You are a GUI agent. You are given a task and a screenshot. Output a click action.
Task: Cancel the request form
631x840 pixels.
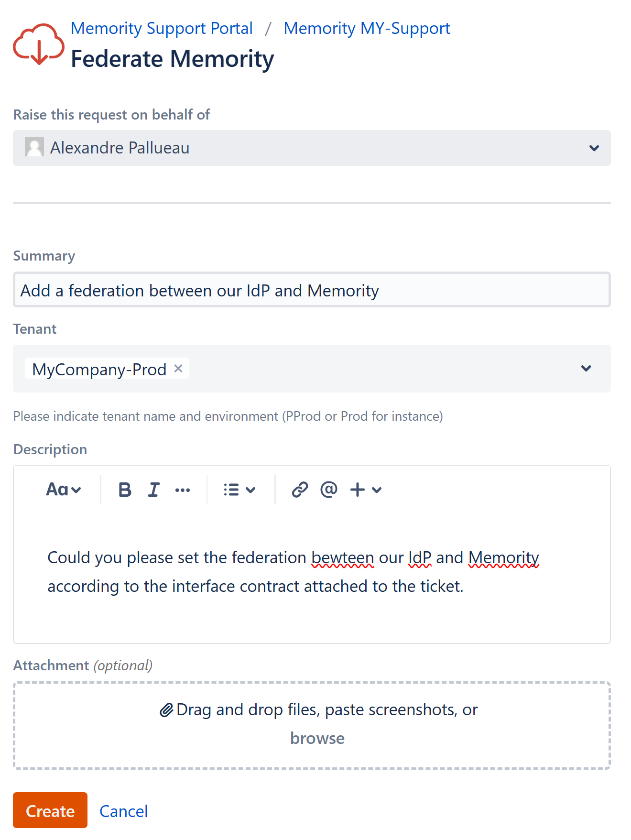123,811
